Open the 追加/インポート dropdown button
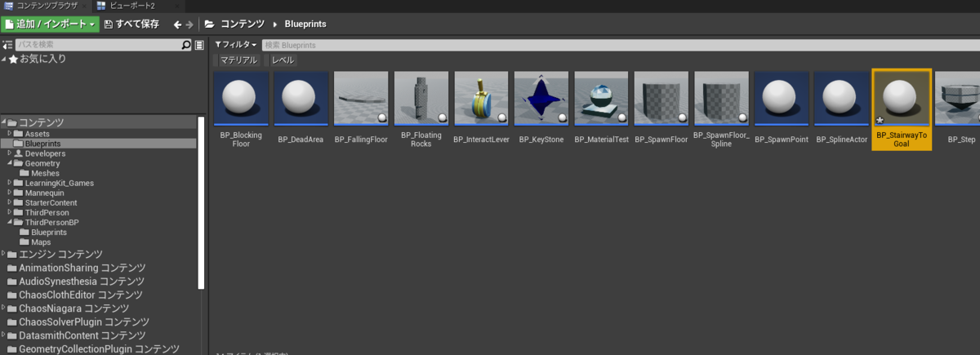 (50, 24)
